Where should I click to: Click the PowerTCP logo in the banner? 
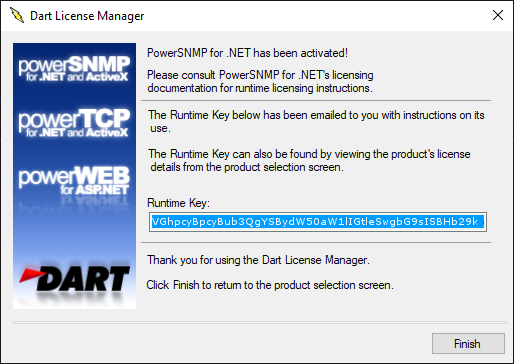[x=74, y=123]
